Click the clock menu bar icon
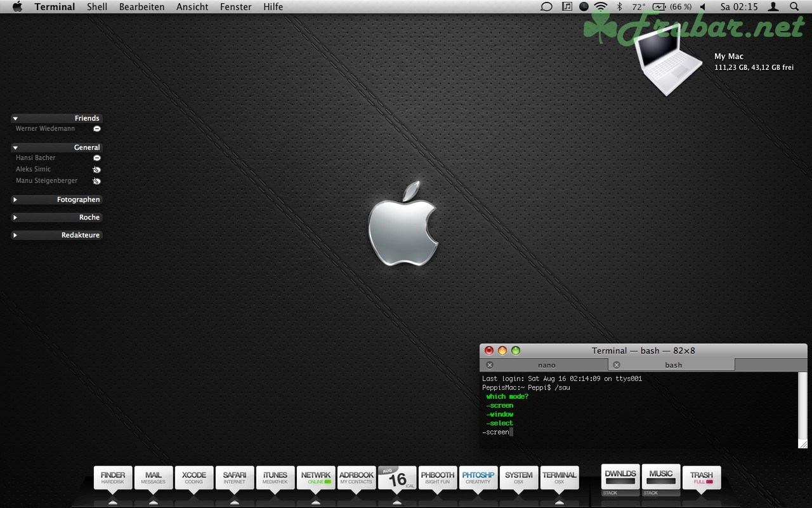This screenshot has height=508, width=812. click(584, 7)
